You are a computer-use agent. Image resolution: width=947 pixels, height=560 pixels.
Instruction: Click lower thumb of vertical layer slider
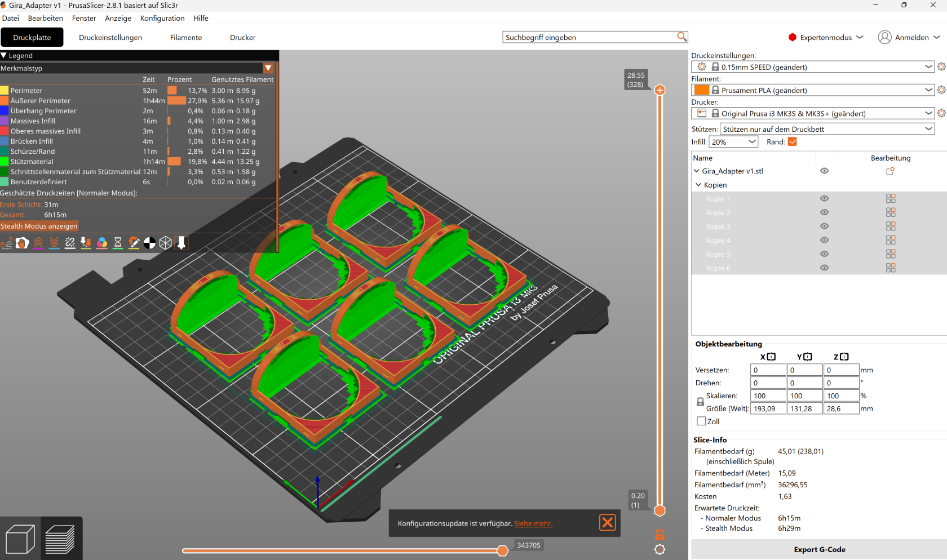(660, 510)
